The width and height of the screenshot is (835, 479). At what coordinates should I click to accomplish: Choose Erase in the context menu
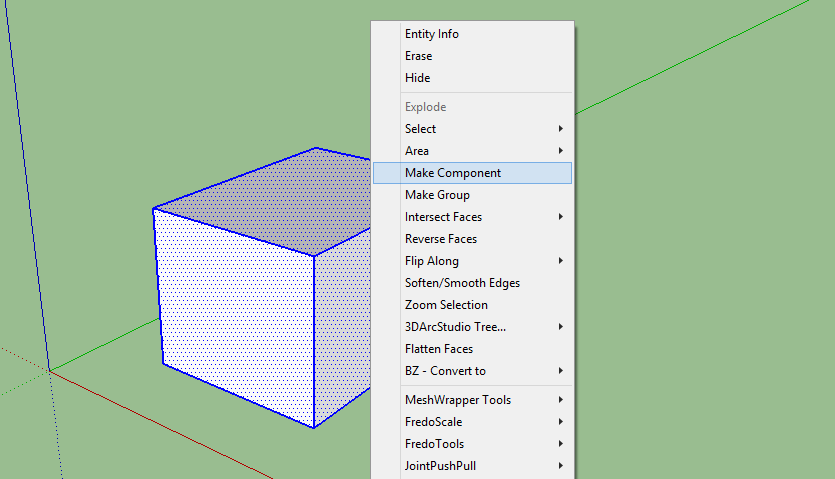pyautogui.click(x=472, y=55)
